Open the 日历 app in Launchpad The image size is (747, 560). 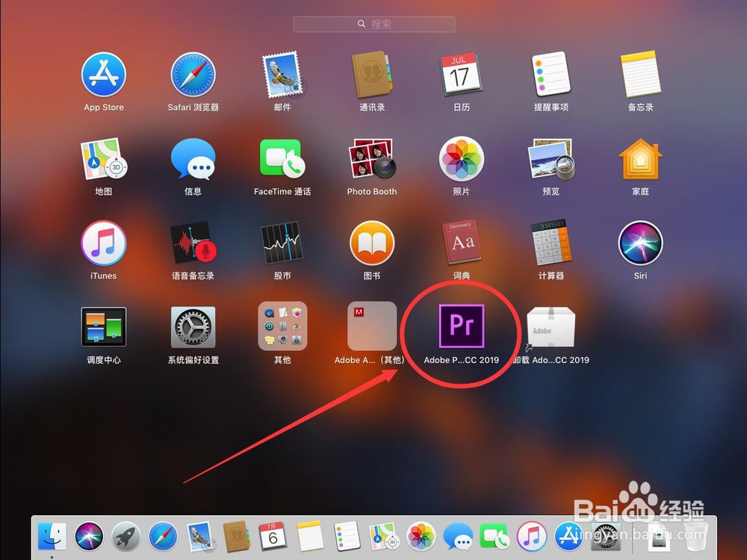click(461, 75)
